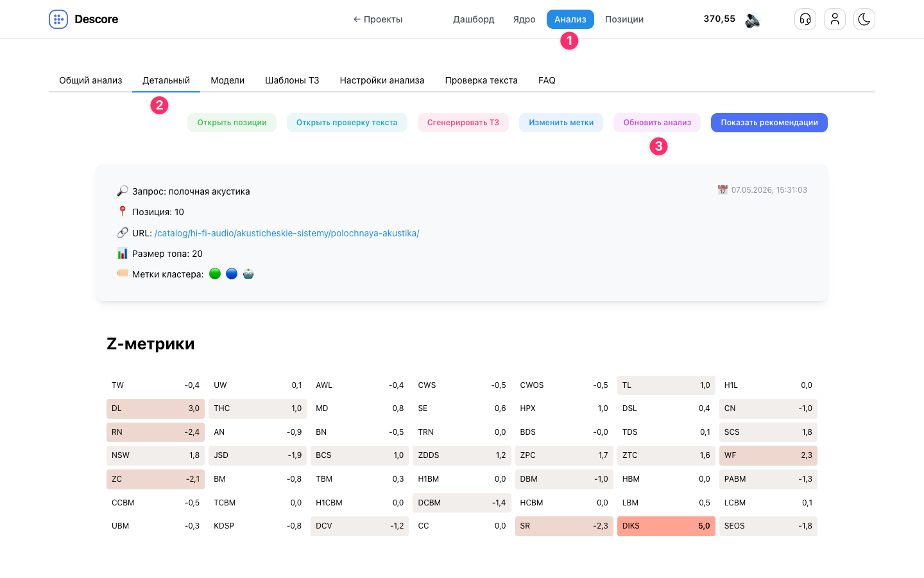The image size is (924, 578).
Task: Switch to the Общий анализ tab
Action: click(90, 80)
